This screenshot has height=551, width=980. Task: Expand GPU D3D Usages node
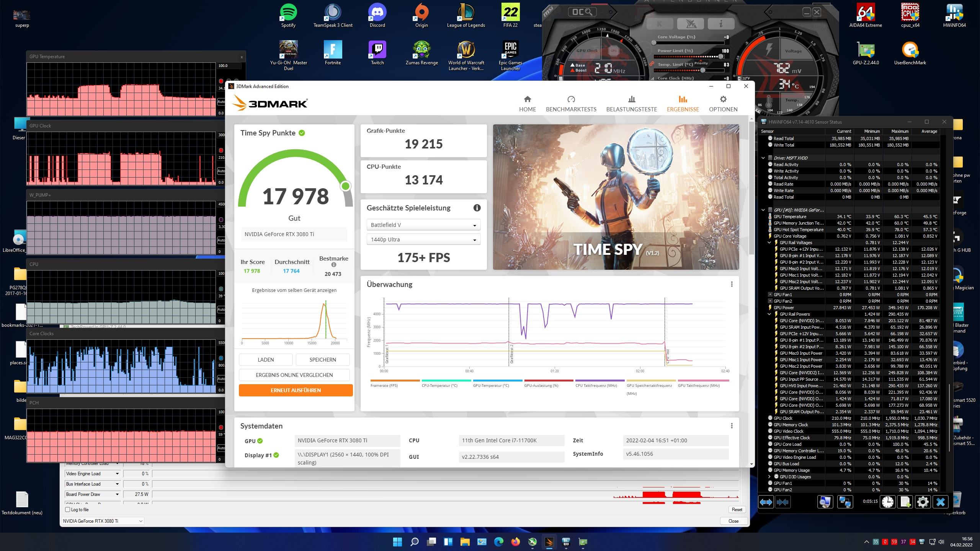point(769,477)
